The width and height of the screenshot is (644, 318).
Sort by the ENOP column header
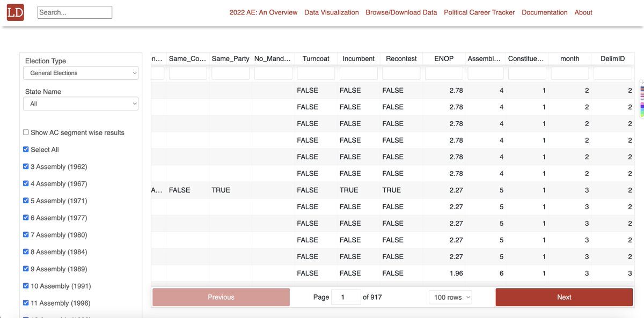coord(444,58)
